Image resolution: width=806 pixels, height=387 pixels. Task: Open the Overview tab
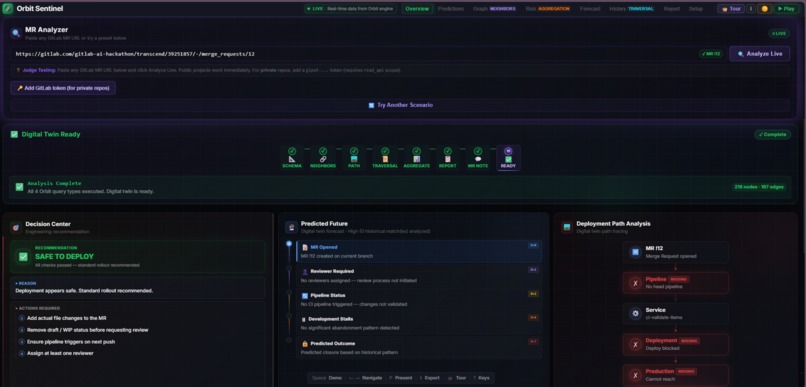pos(417,9)
